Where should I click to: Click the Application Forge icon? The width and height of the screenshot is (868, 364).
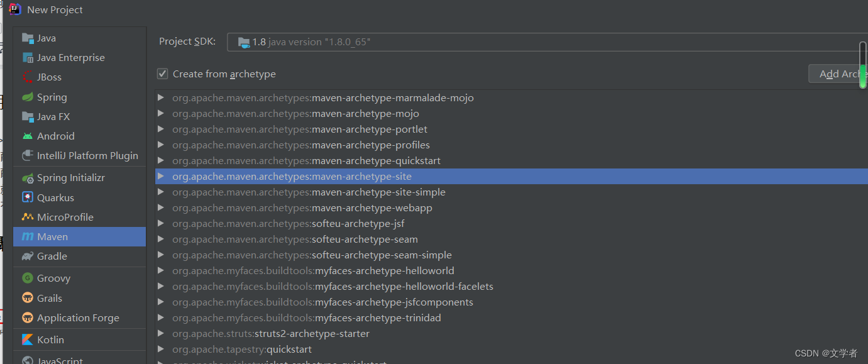28,317
